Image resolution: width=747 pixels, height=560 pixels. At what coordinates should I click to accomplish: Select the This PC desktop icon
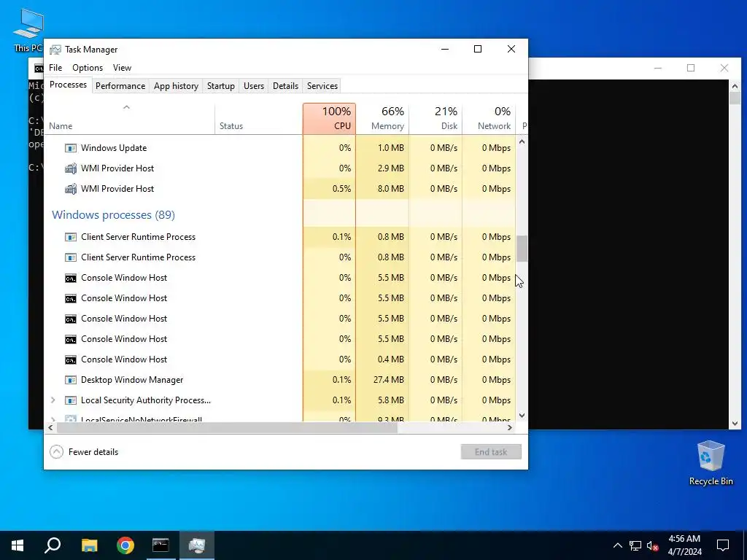tap(28, 29)
